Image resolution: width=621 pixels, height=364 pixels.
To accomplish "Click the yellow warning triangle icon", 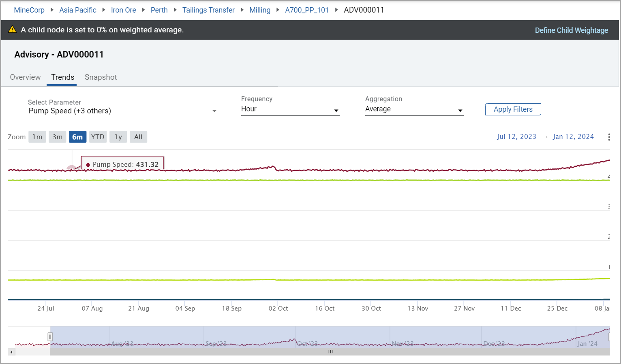I will pyautogui.click(x=13, y=30).
